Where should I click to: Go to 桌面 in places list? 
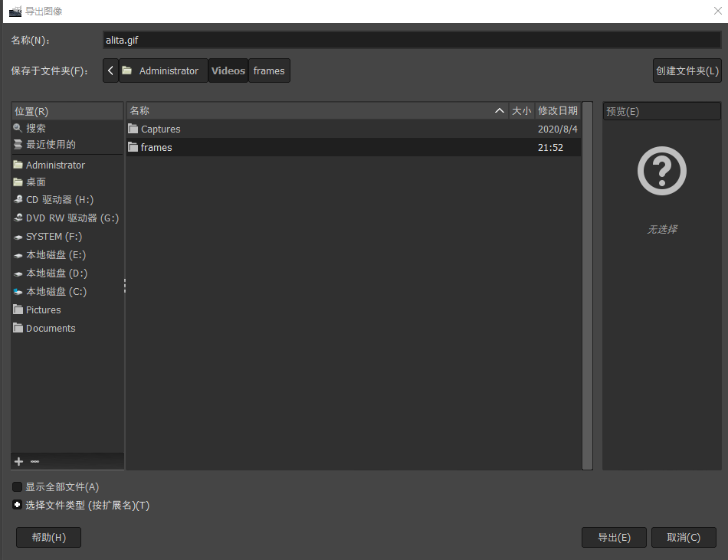(67, 182)
